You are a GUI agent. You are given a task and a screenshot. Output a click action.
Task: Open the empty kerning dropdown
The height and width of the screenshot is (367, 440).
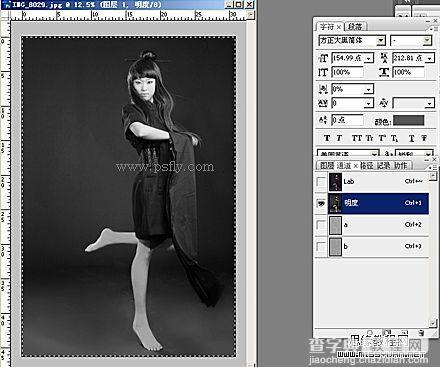(x=430, y=103)
